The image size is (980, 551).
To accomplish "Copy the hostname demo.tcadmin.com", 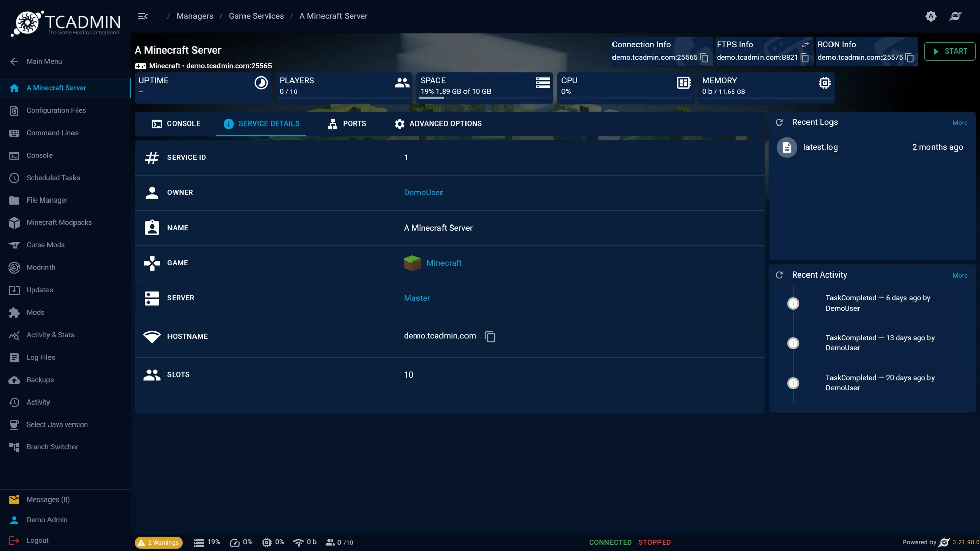I will pyautogui.click(x=490, y=337).
